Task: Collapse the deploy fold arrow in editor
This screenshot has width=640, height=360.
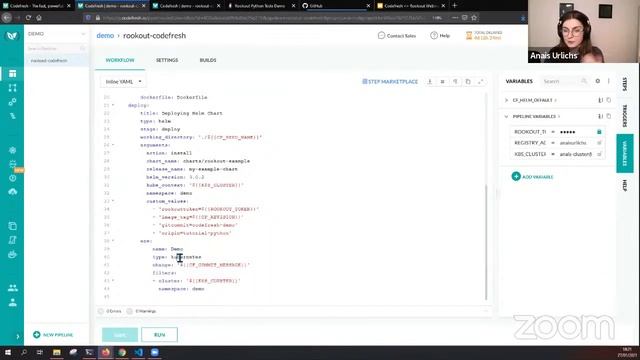Action: point(113,105)
